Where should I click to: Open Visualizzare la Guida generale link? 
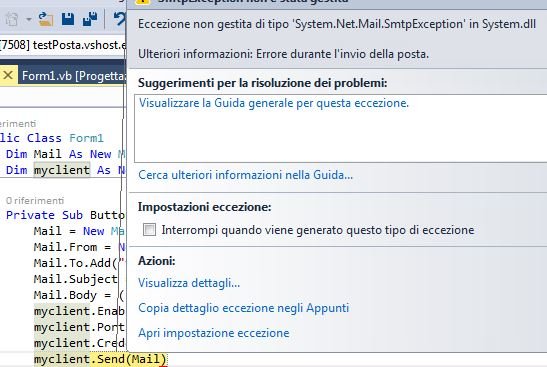[x=274, y=103]
